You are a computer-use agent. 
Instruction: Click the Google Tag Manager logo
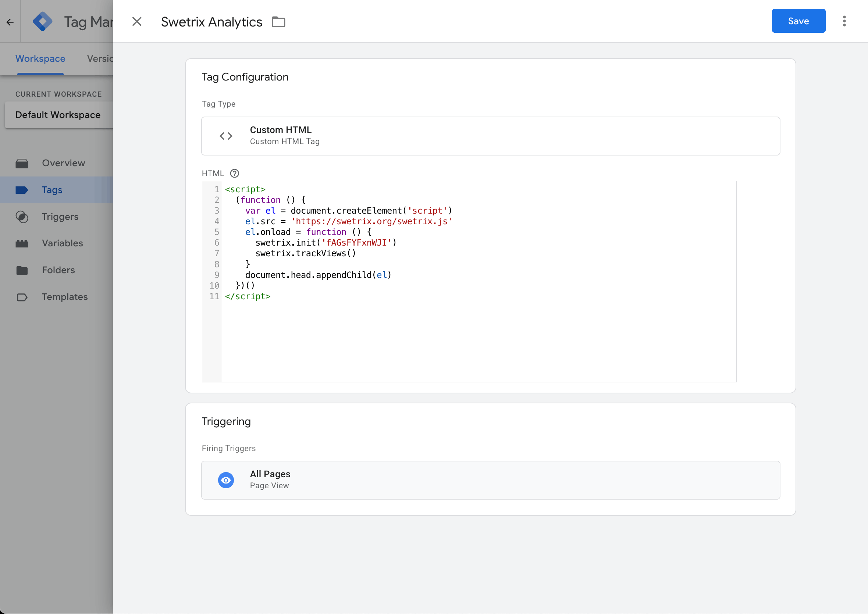point(42,22)
